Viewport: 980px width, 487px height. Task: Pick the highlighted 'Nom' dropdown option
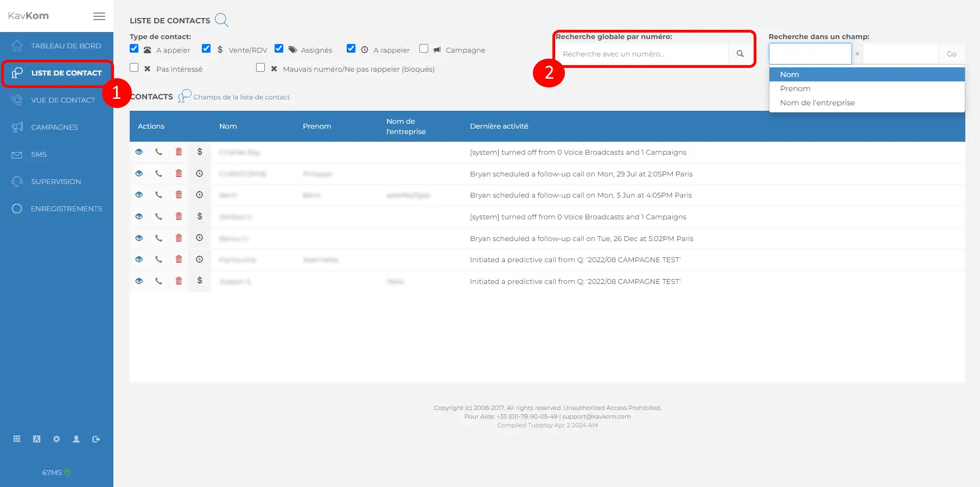click(x=790, y=74)
